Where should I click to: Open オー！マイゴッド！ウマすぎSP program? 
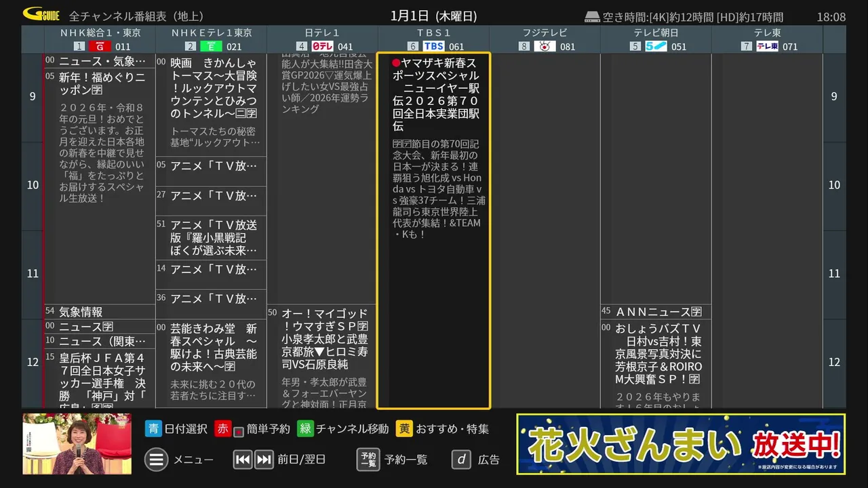pyautogui.click(x=323, y=357)
